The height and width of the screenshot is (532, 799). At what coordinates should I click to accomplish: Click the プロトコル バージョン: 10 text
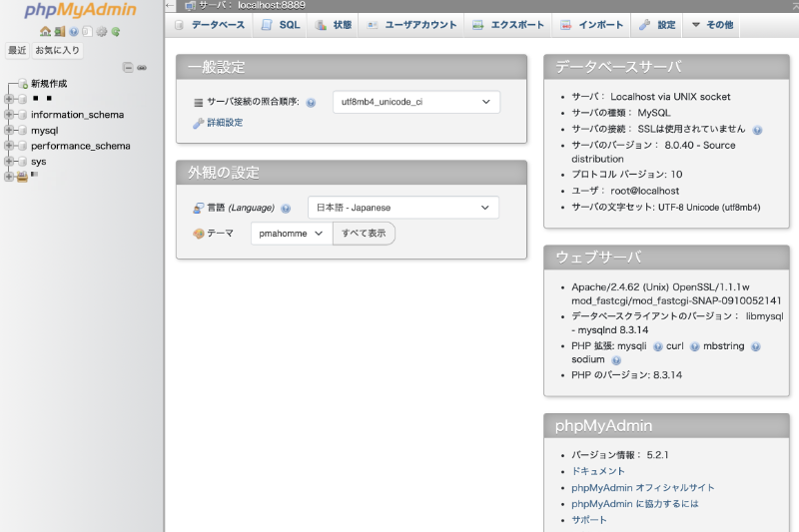click(627, 174)
